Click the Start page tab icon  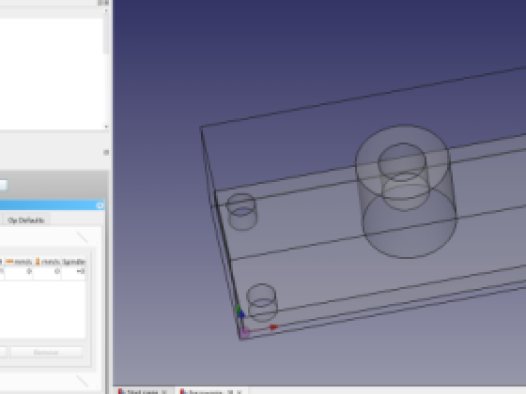pos(121,392)
